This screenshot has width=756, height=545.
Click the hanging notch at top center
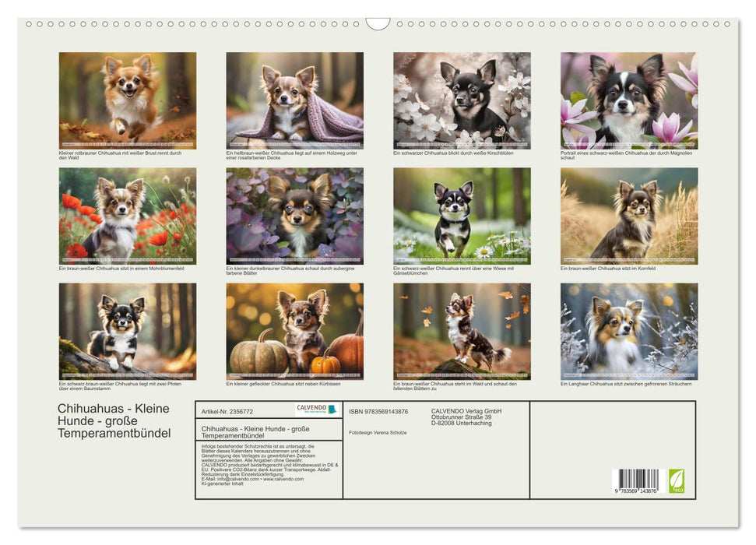coord(378,23)
